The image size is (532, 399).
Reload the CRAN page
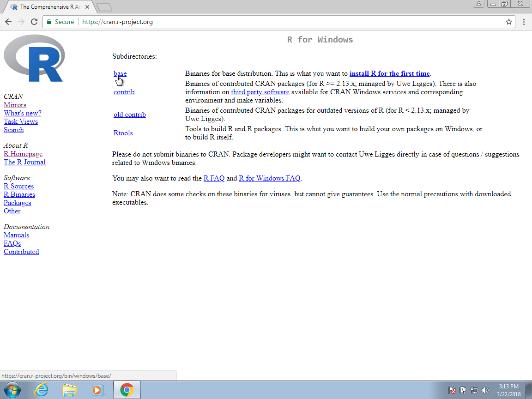click(34, 21)
